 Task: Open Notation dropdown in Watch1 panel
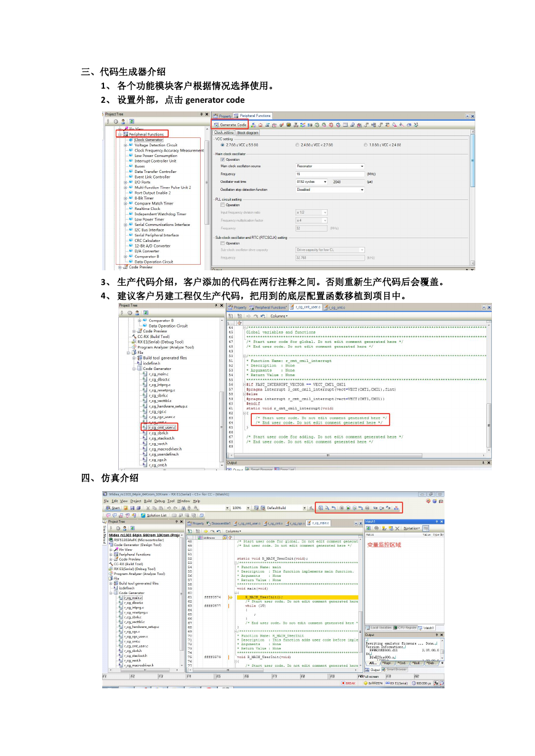point(412,528)
